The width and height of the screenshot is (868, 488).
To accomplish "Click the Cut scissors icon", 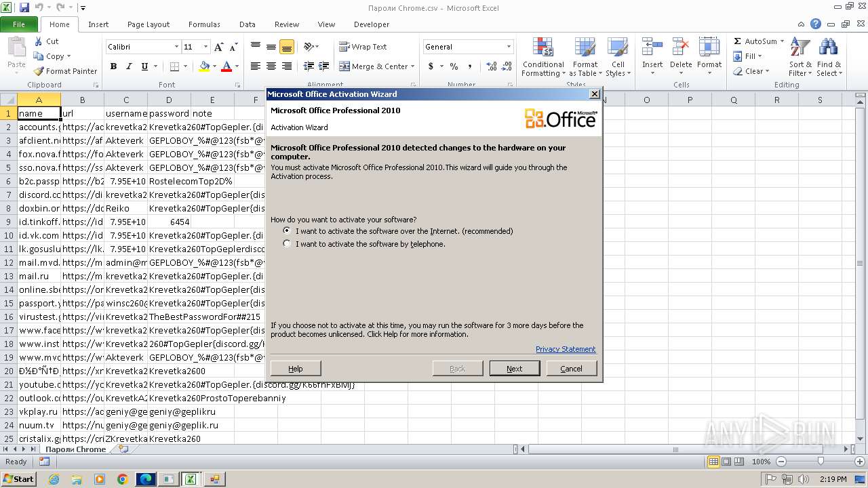I will 39,41.
